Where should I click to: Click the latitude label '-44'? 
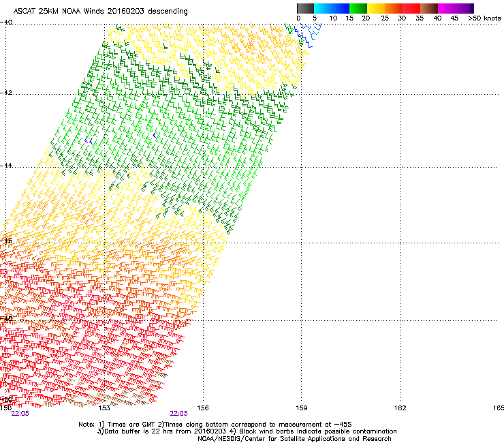(6, 166)
